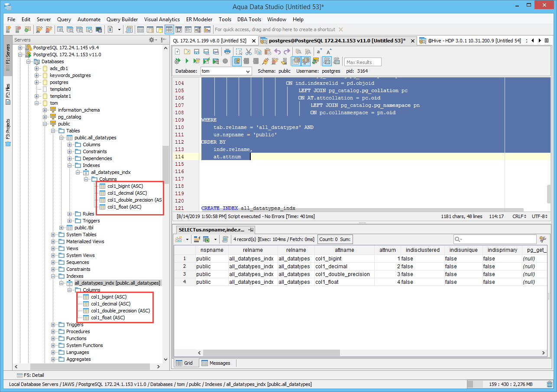Click the trash can icon in status bar
Screen dimensions: 557x392
click(x=549, y=384)
